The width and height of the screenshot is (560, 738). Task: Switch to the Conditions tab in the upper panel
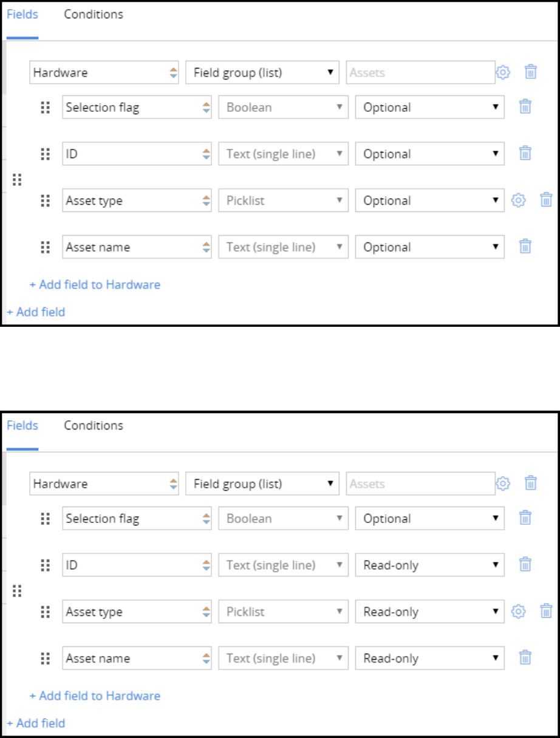[94, 15]
